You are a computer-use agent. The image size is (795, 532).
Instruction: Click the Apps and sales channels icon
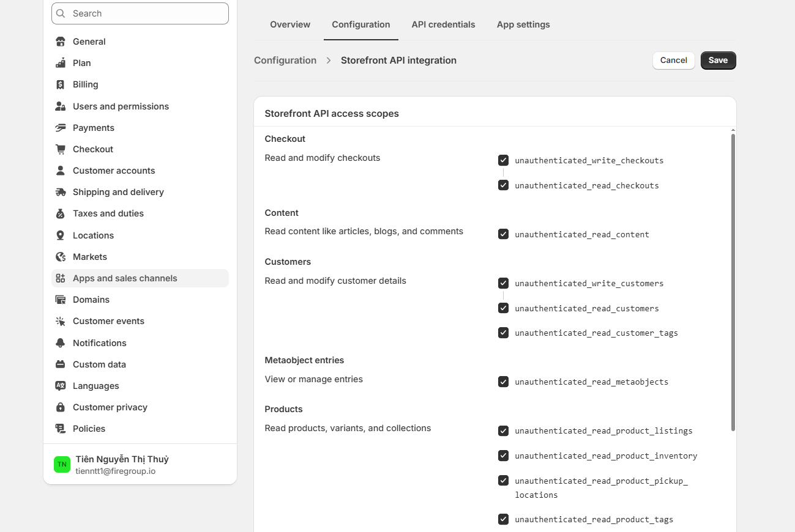[60, 278]
